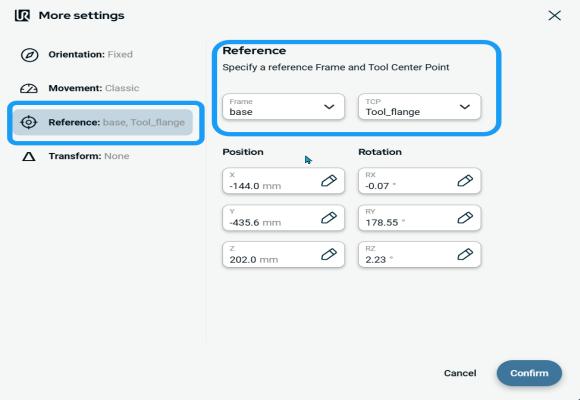Open the Frame dropdown showing base
The height and width of the screenshot is (400, 580).
coord(283,107)
